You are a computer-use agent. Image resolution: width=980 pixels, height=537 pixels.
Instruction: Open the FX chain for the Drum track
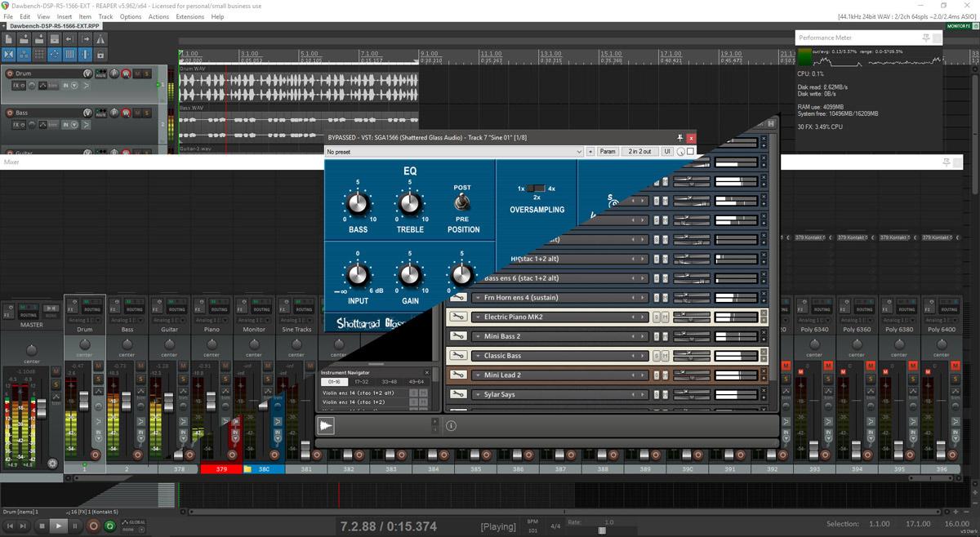16,85
